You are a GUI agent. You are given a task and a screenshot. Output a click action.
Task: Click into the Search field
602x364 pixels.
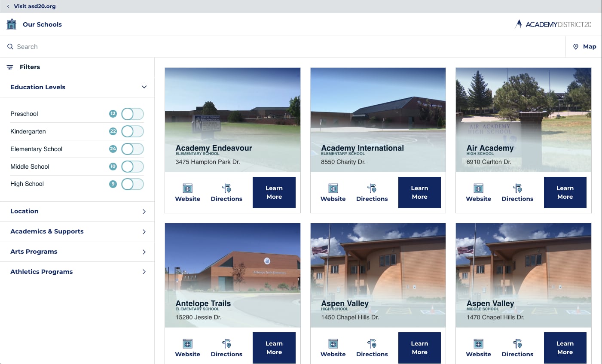pos(283,46)
